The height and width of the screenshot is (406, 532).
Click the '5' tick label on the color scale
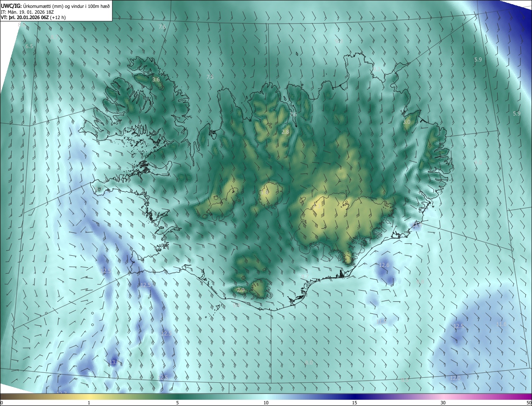(177, 403)
